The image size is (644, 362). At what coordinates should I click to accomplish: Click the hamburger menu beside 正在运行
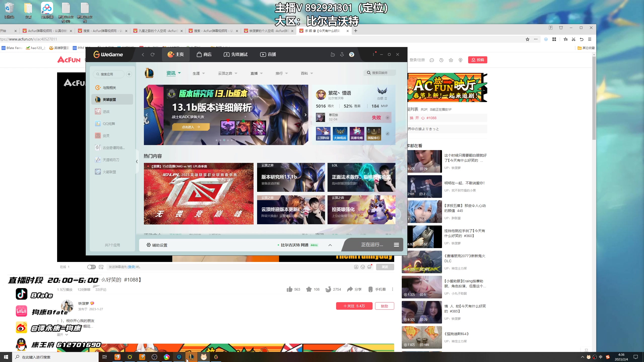pyautogui.click(x=396, y=245)
